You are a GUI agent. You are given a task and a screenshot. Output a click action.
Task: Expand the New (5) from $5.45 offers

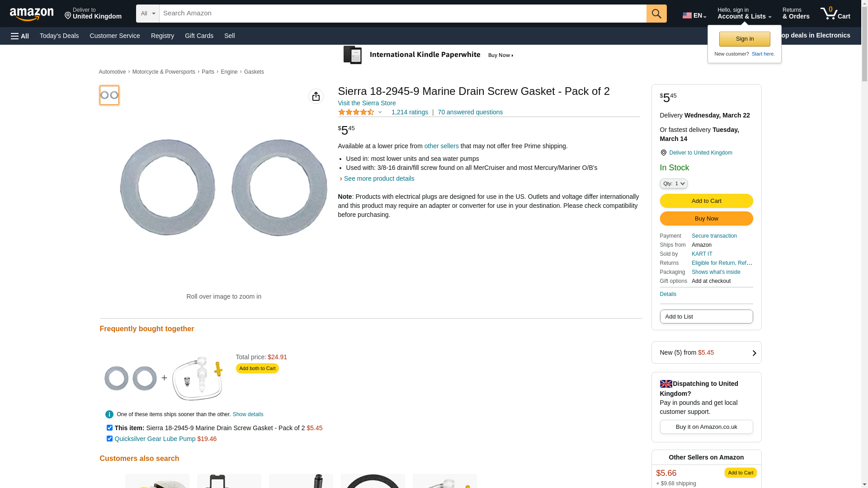click(706, 352)
